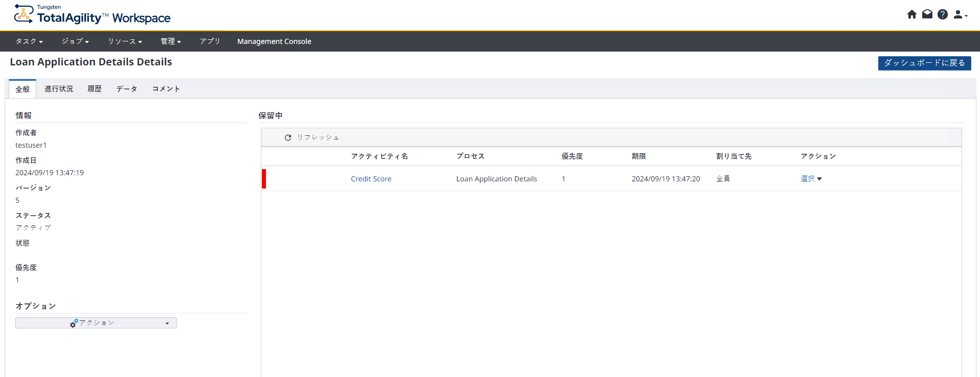The image size is (980, 377).
Task: Expand the ジョブ menu
Action: point(75,41)
